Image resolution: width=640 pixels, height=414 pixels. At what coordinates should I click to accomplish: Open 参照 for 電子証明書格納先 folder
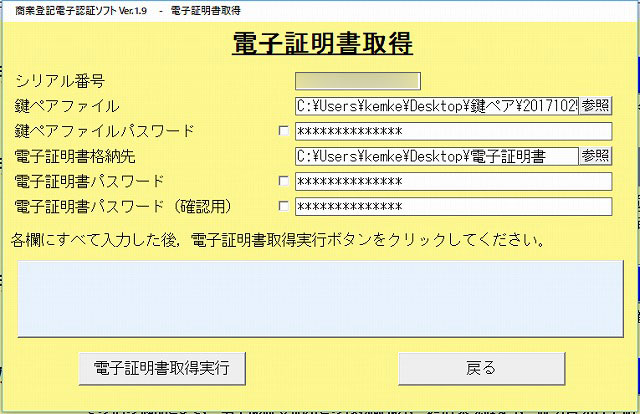tap(595, 156)
